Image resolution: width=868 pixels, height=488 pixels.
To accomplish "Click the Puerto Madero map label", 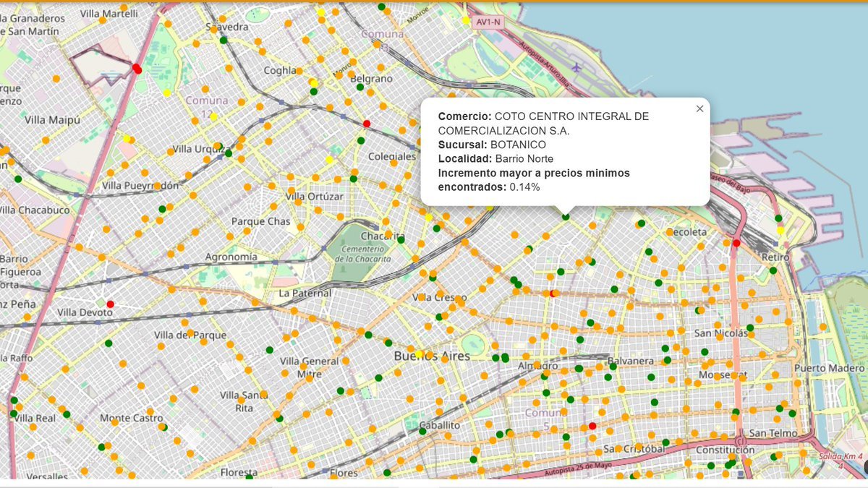I will click(829, 367).
